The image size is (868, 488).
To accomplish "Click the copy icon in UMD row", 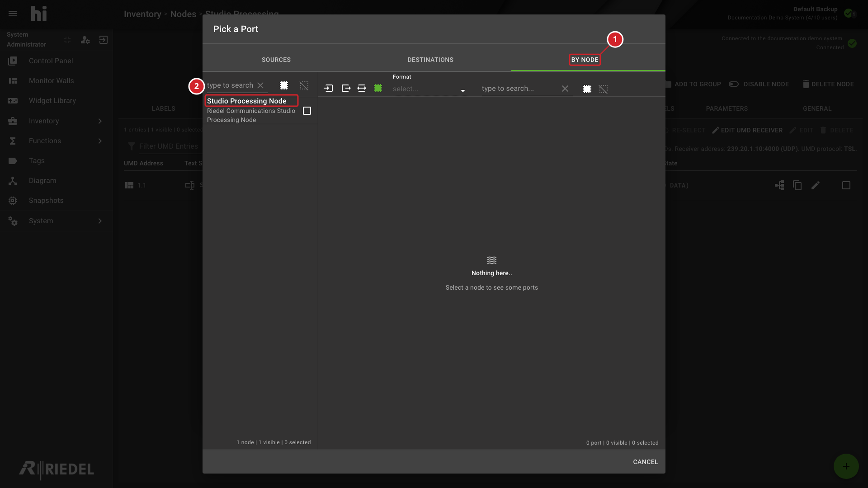I will click(797, 185).
